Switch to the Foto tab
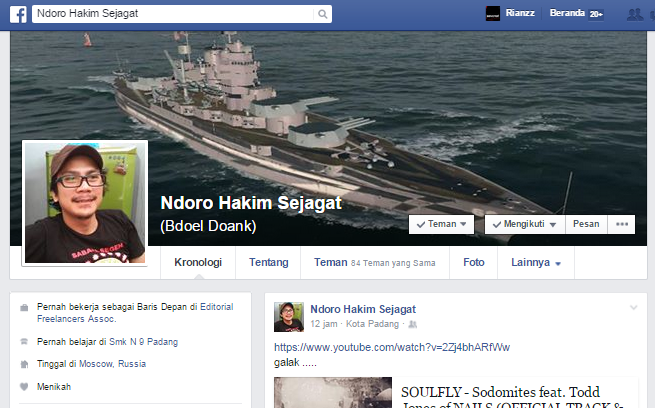The height and width of the screenshot is (408, 655). [474, 262]
